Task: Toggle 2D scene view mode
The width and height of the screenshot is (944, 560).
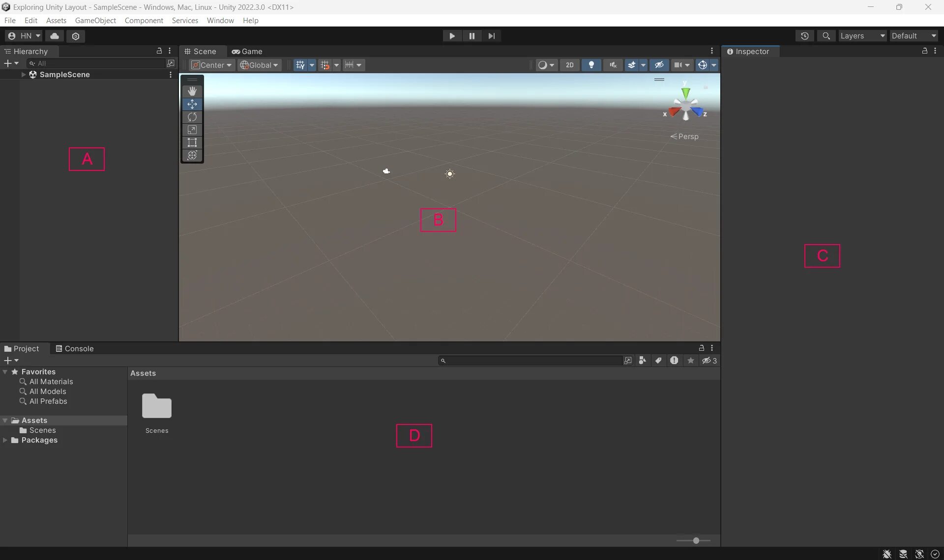Action: pos(569,65)
